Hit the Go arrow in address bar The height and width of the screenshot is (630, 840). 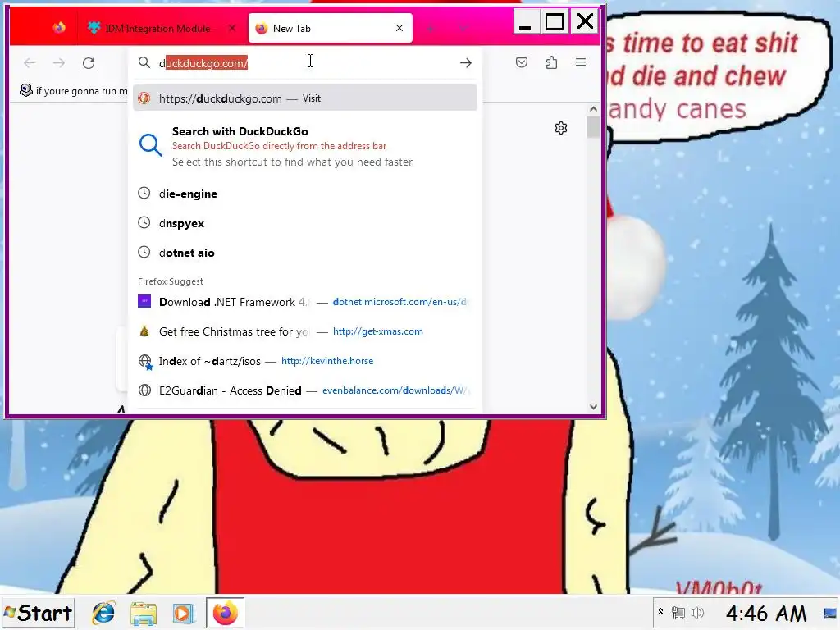[x=466, y=62]
